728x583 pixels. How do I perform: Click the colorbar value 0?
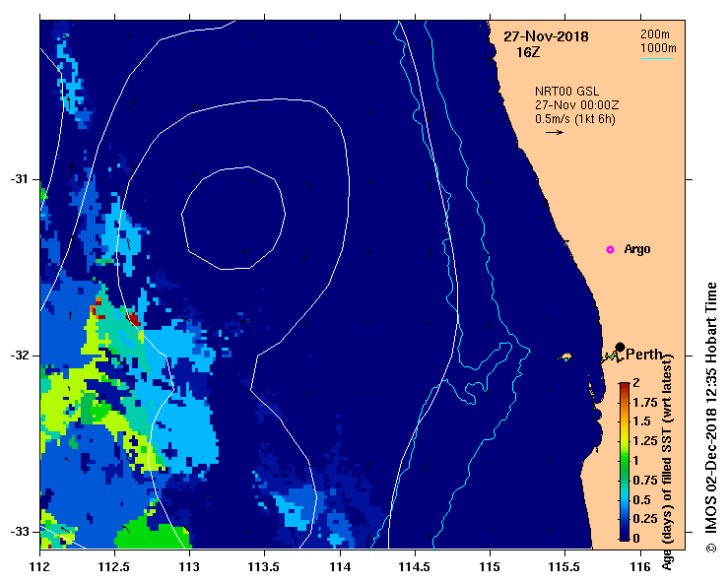point(636,539)
